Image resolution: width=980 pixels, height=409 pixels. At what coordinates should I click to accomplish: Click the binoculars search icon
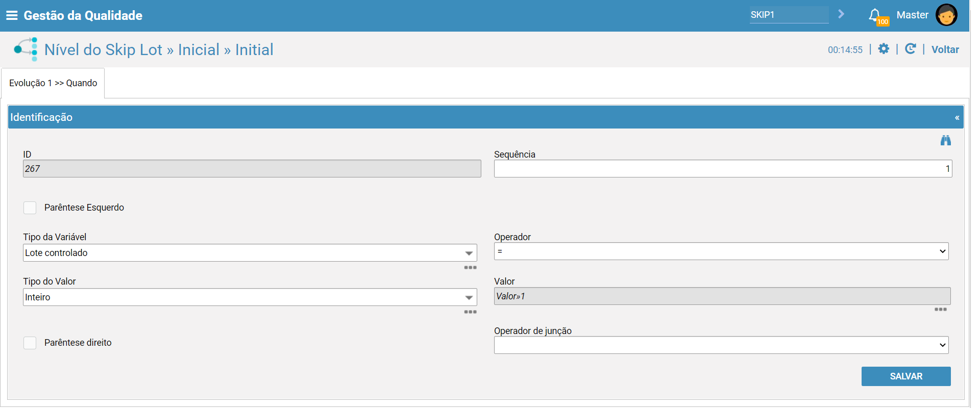[x=946, y=140]
